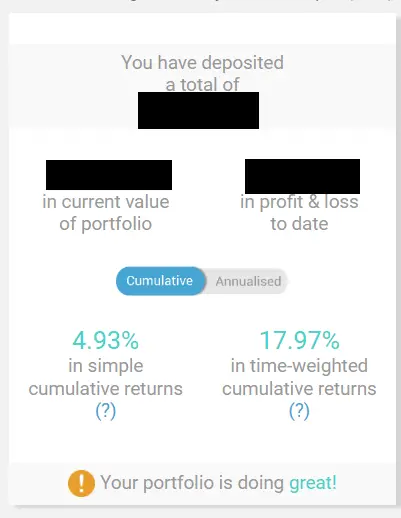Click the "Your portfolio is doing" status text
The height and width of the screenshot is (518, 401).
(192, 483)
